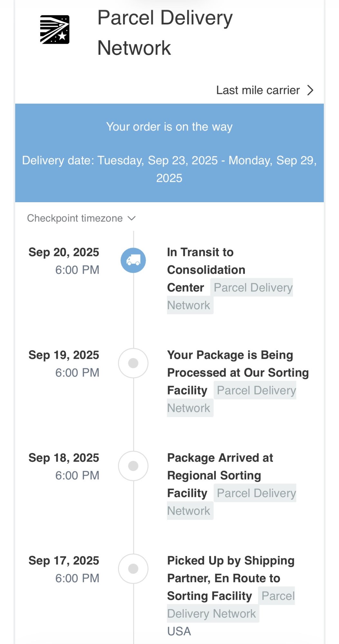
Task: Click the Sep 18 checkpoint circle marker
Action: (133, 466)
